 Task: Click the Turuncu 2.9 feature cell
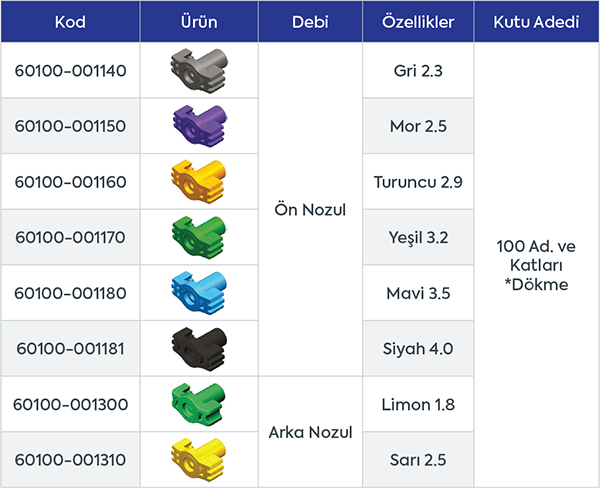click(x=416, y=182)
